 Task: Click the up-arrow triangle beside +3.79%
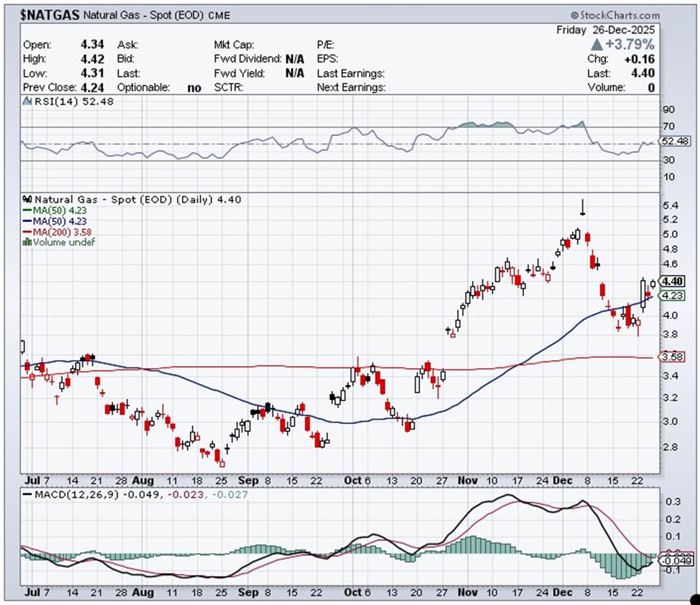pyautogui.click(x=596, y=44)
